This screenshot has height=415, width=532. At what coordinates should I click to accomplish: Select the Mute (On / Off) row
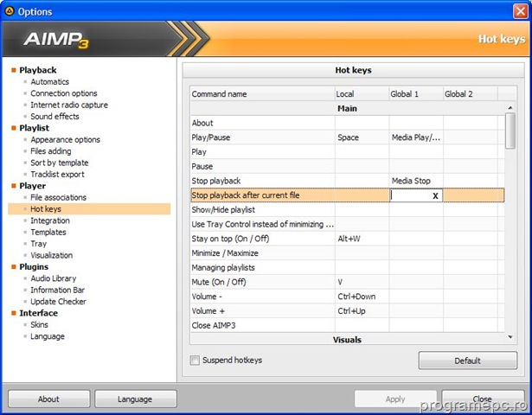(348, 282)
